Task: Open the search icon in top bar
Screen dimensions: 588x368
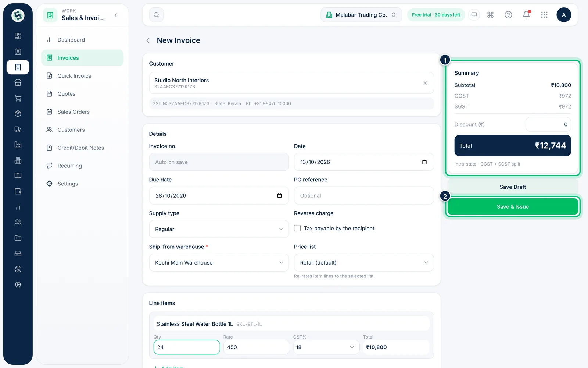Action: 156,15
